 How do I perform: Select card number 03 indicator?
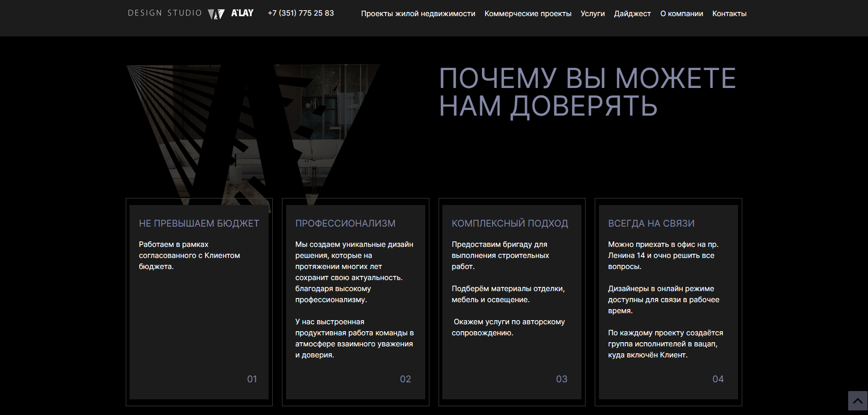(562, 379)
